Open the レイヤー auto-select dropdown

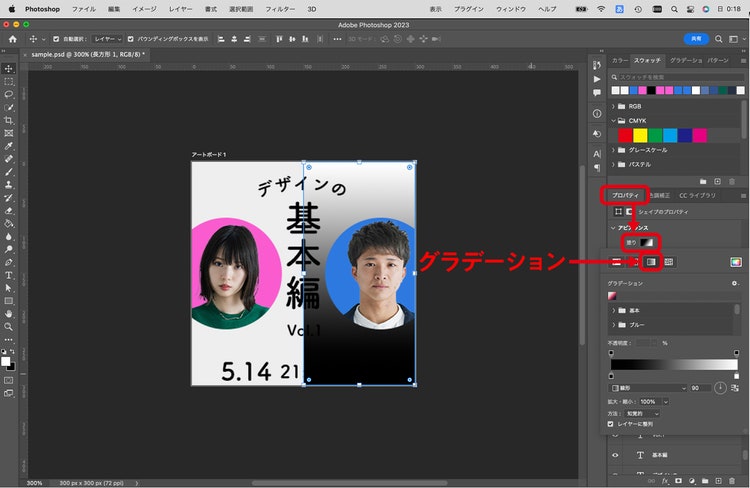point(107,39)
